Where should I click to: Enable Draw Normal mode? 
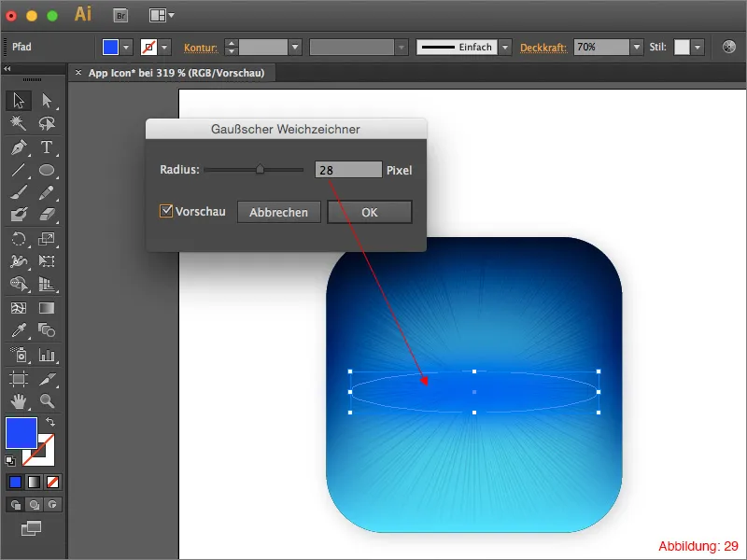click(x=16, y=504)
